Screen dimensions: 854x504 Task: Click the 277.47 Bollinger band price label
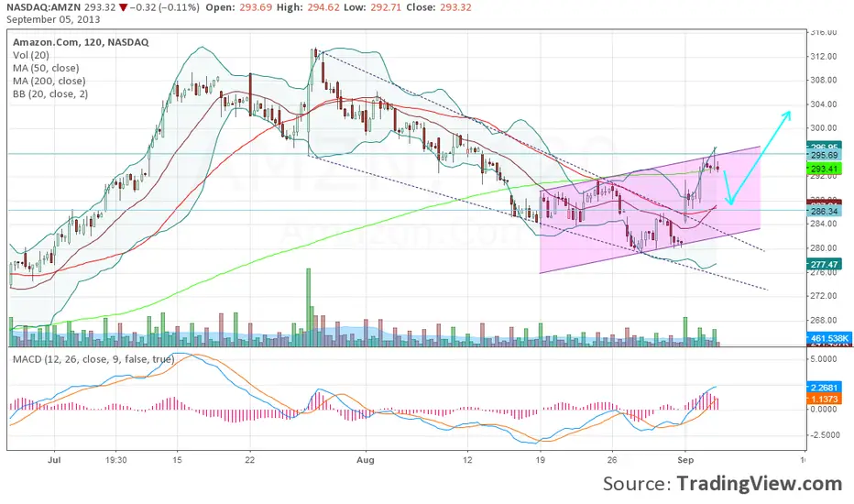coord(824,265)
